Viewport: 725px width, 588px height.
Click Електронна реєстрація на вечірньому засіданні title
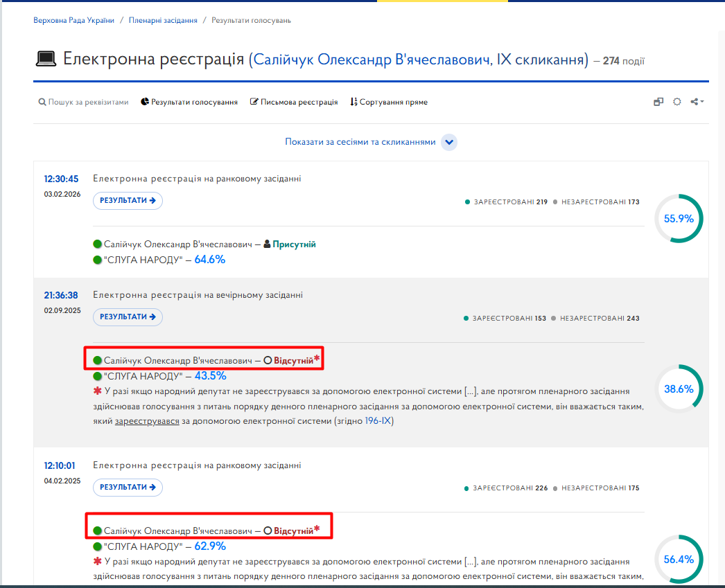point(198,295)
